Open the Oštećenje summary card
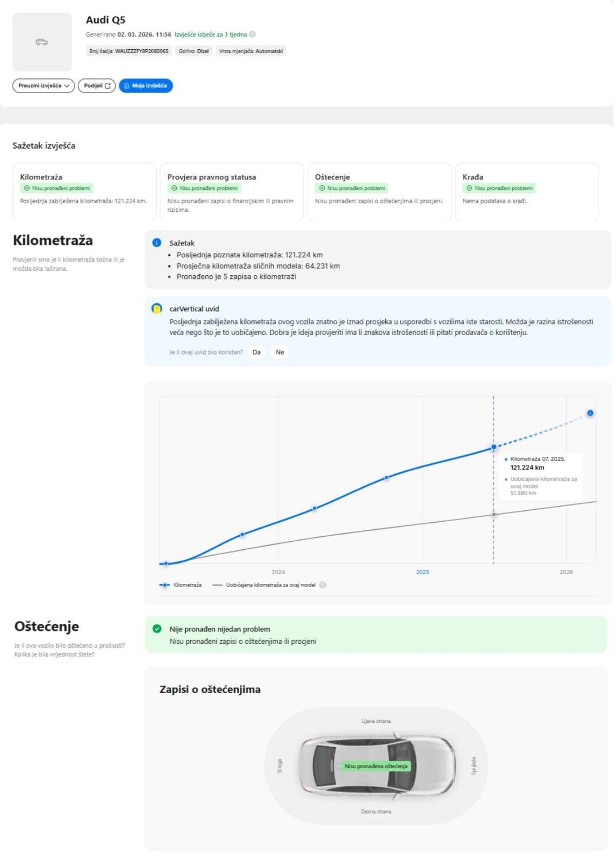Viewport: 616px width, 865px height. [379, 191]
